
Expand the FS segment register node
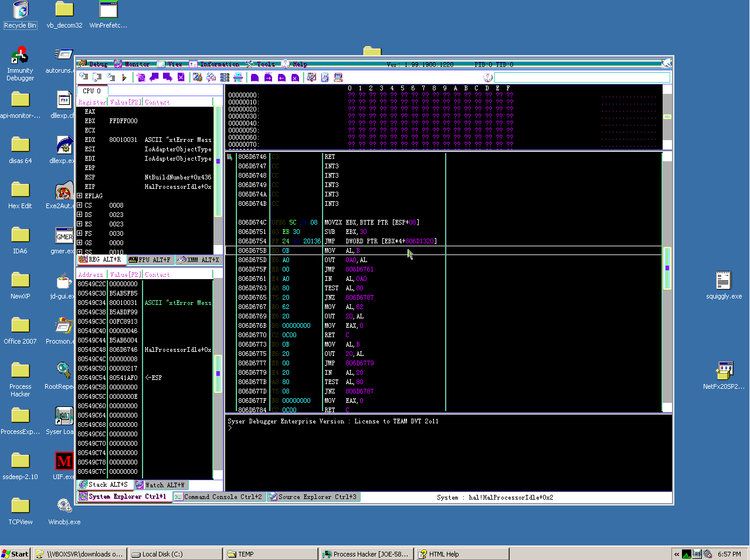(x=80, y=233)
